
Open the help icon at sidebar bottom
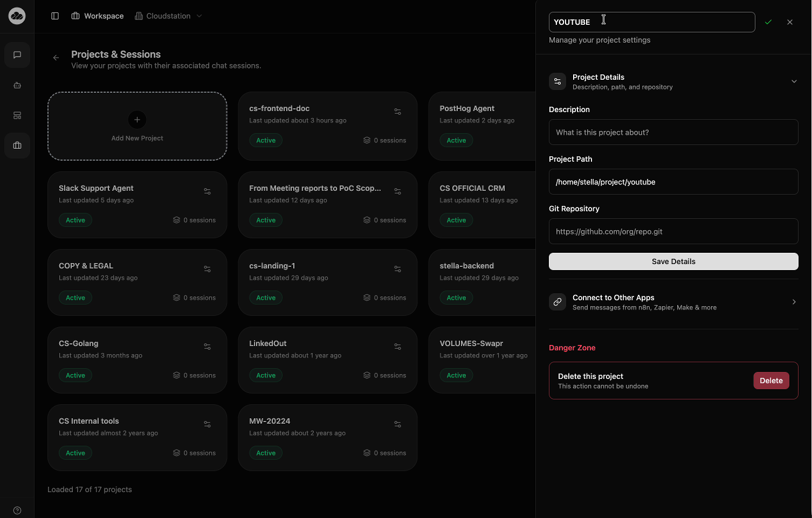tap(17, 510)
